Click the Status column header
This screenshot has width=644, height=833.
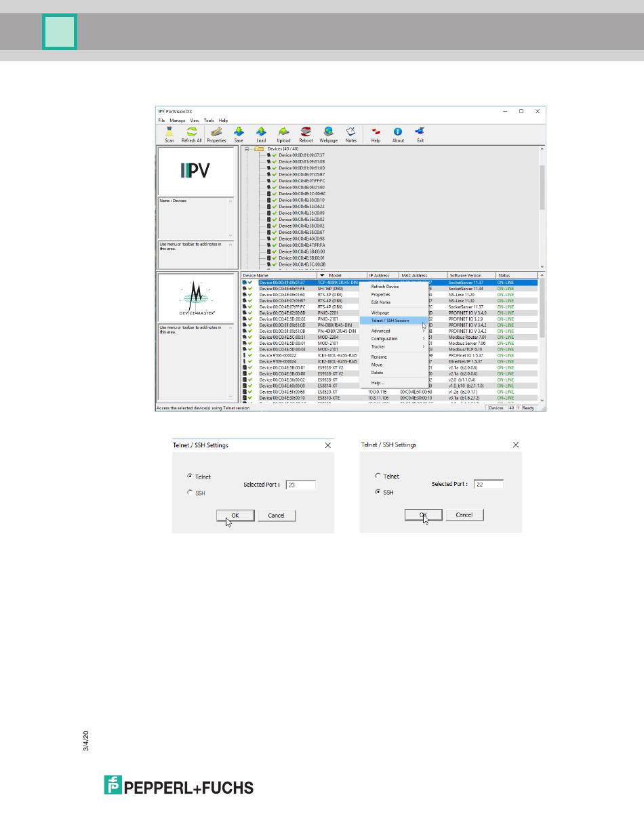tap(517, 276)
